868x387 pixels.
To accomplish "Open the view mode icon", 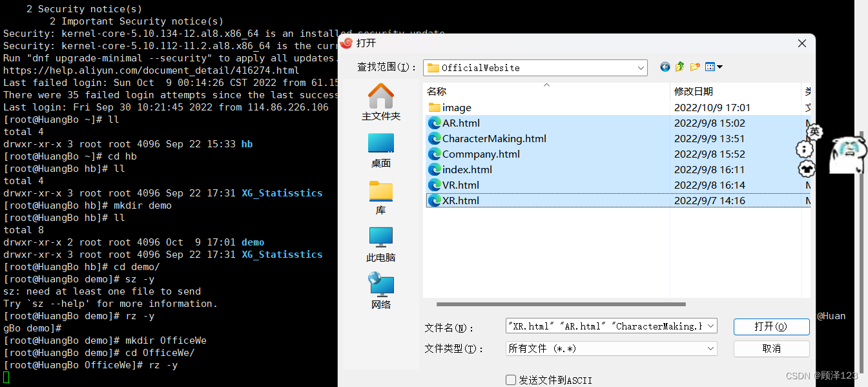I will pyautogui.click(x=710, y=67).
